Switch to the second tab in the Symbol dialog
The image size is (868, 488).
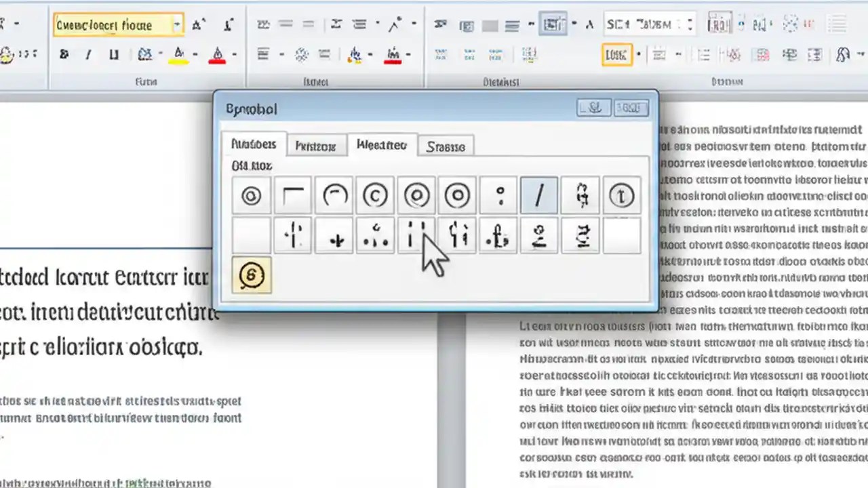click(x=315, y=146)
